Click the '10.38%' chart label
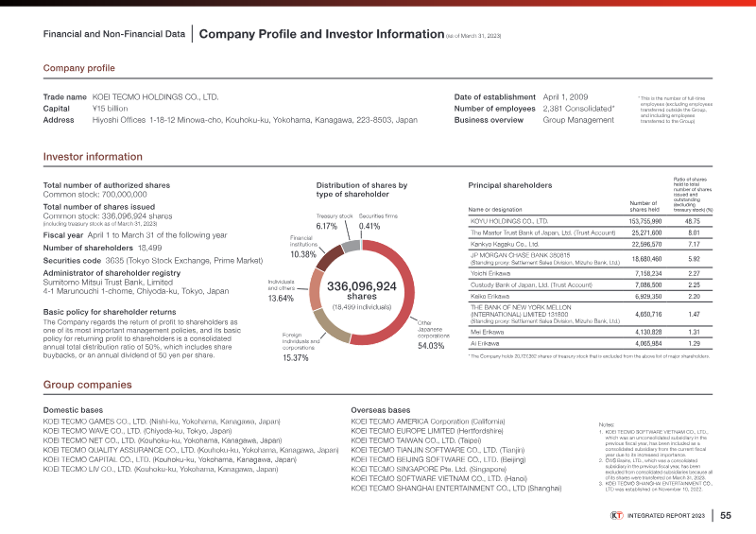756x534 pixels. coord(302,254)
